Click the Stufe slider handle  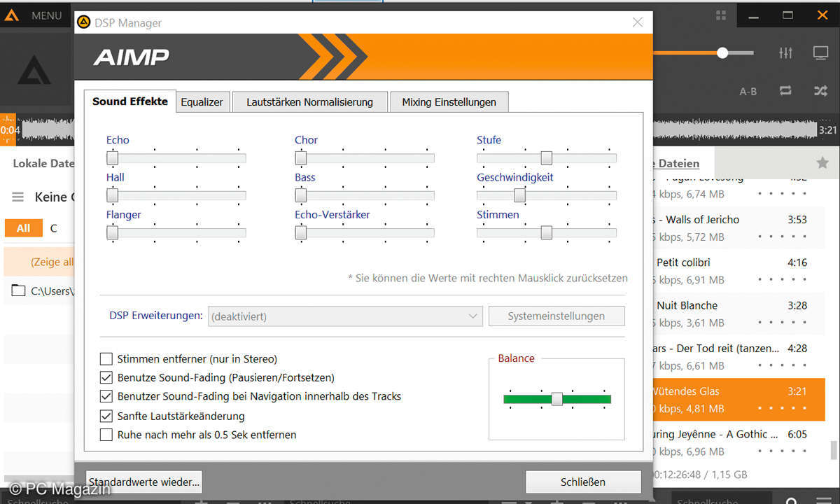point(546,158)
